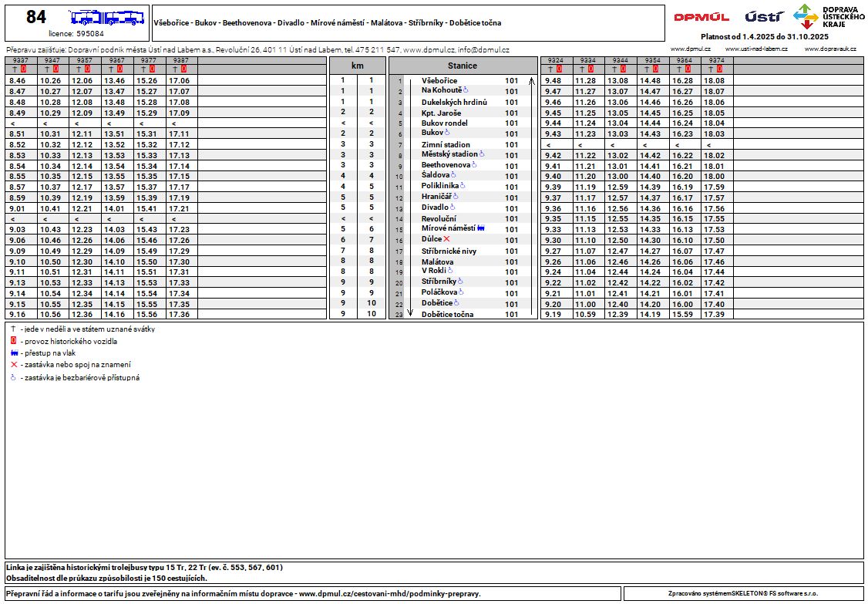Viewport: 868px width, 604px height.
Task: Click the cross symbol in the Sunday-service legend
Action: pyautogui.click(x=13, y=329)
